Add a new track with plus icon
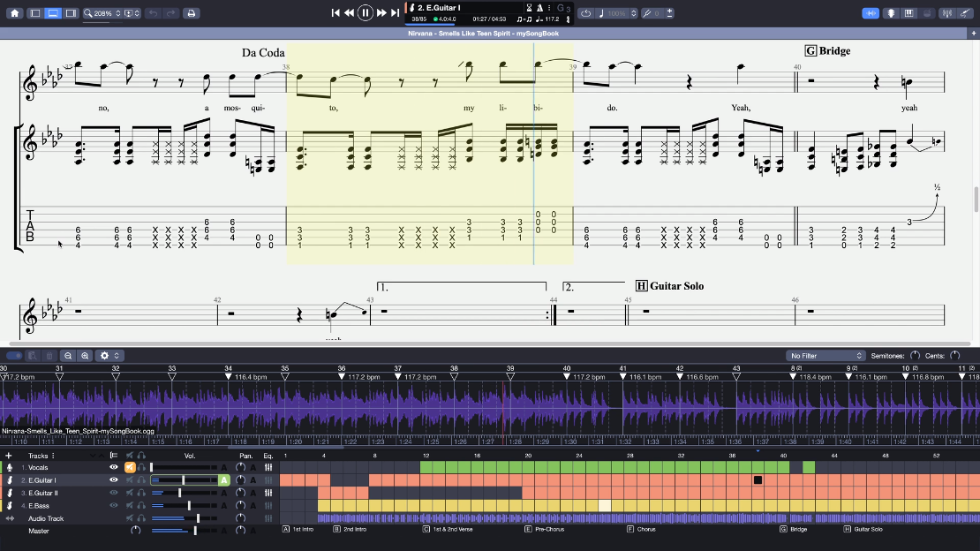Viewport: 980px width, 551px height. [x=9, y=456]
